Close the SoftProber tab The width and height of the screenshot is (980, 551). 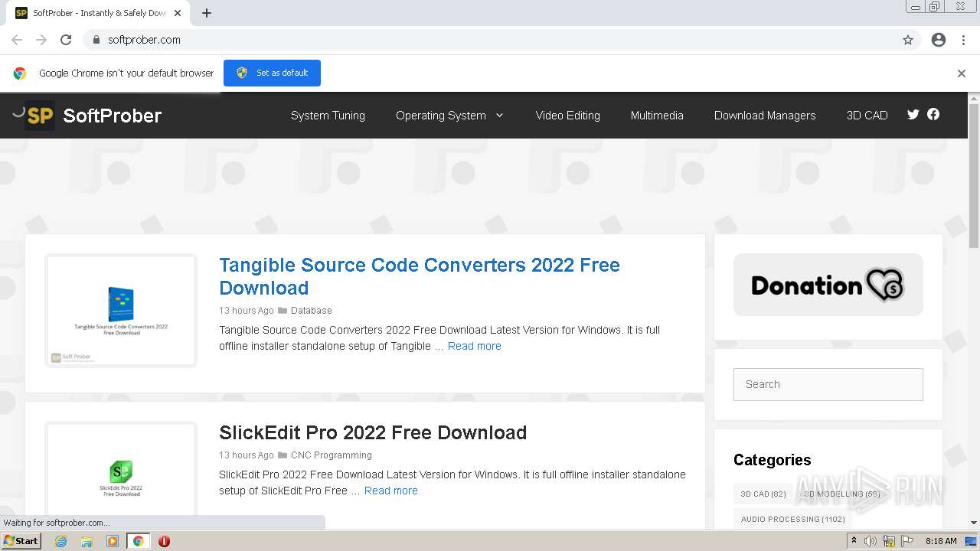click(x=178, y=13)
